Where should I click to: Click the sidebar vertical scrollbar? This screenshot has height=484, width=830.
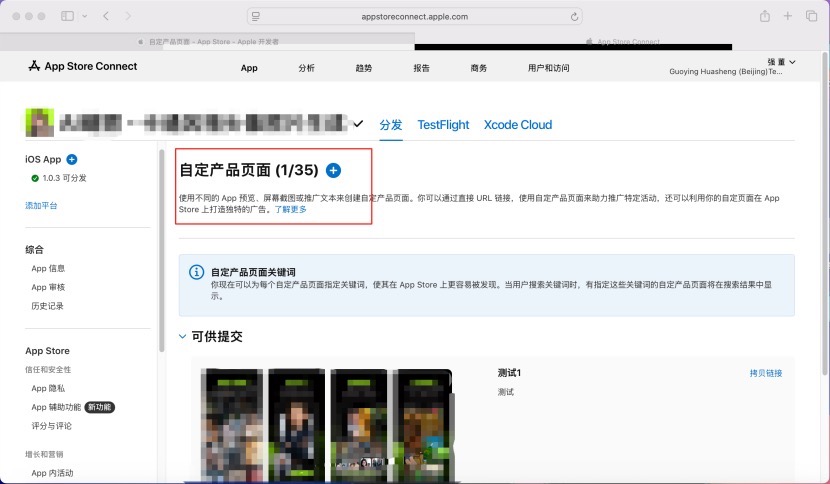click(x=161, y=251)
